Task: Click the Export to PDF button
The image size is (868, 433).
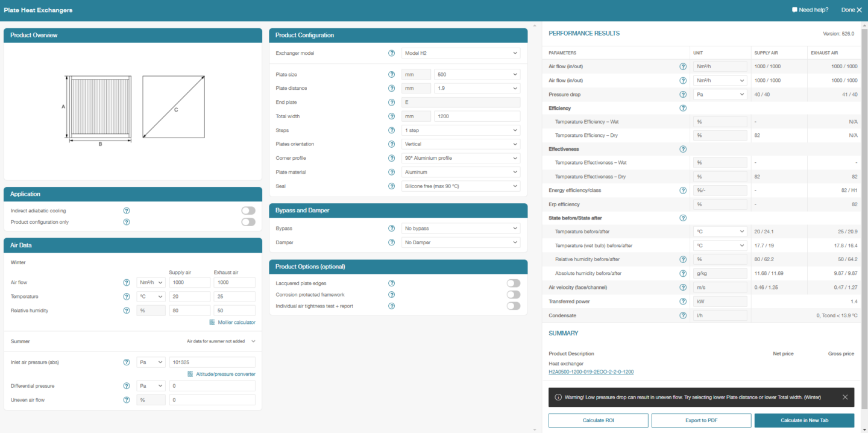Action: tap(701, 420)
